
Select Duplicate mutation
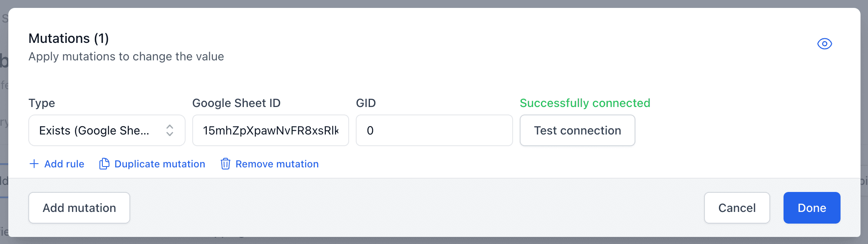tap(159, 164)
